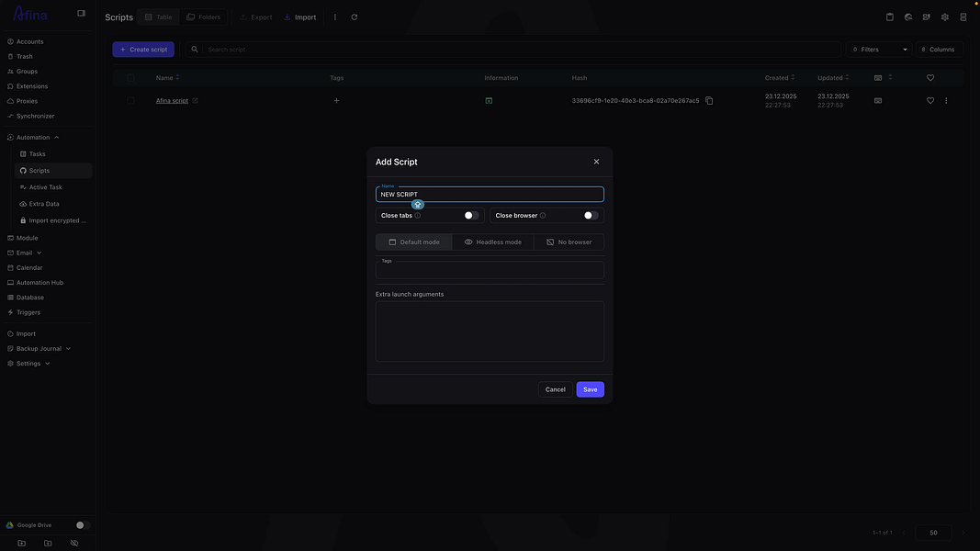
Task: Click the Google Drive logo
Action: 9,525
